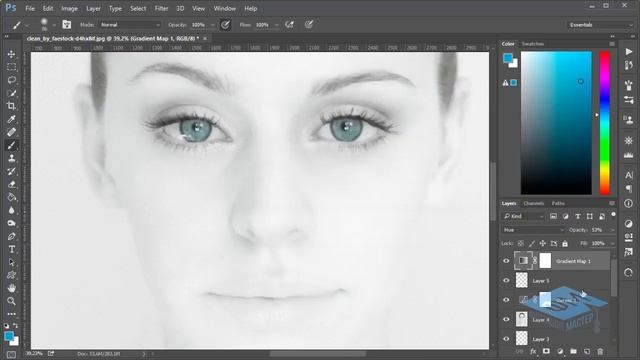This screenshot has height=360, width=640.
Task: Select the Spot Healing Brush tool
Action: click(11, 132)
